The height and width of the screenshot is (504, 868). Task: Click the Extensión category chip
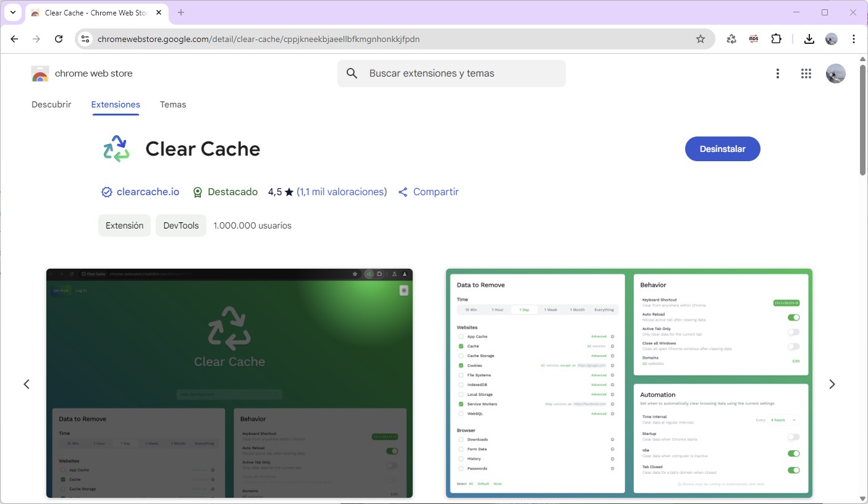124,225
